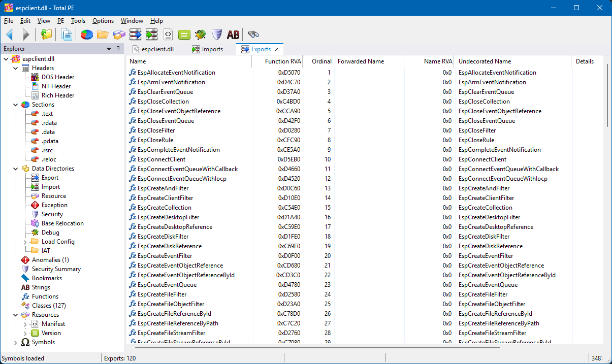
Task: Click the blue Back navigation arrow
Action: click(x=10, y=35)
